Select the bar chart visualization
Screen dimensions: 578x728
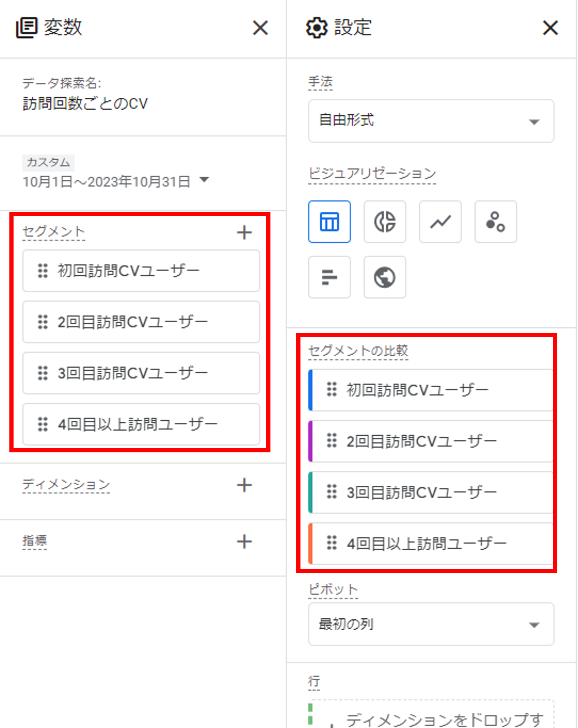(329, 277)
